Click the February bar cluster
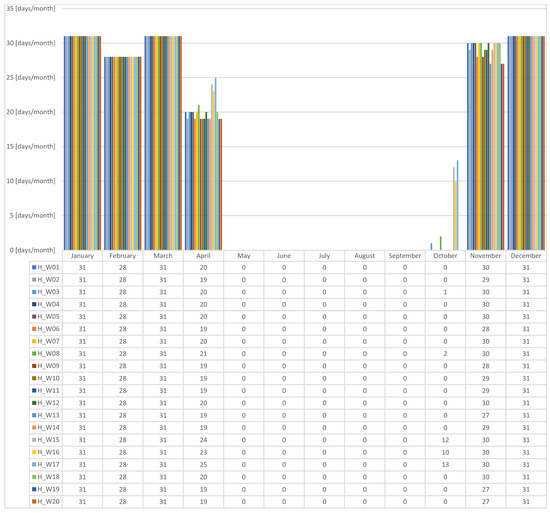 123,154
